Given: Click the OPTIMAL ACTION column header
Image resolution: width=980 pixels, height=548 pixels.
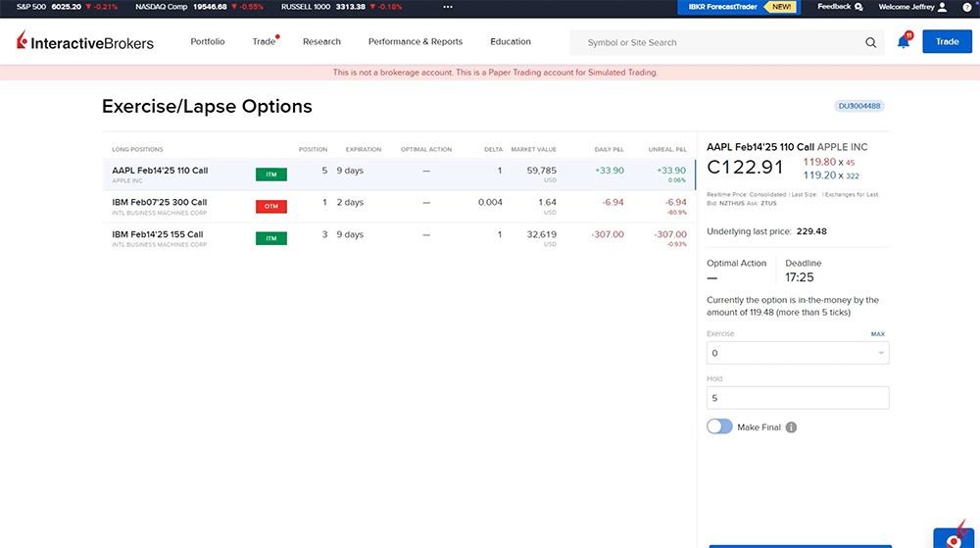Looking at the screenshot, I should (x=426, y=150).
